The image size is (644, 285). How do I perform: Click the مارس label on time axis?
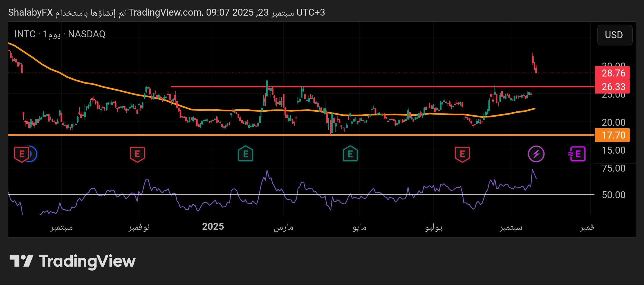(x=284, y=227)
